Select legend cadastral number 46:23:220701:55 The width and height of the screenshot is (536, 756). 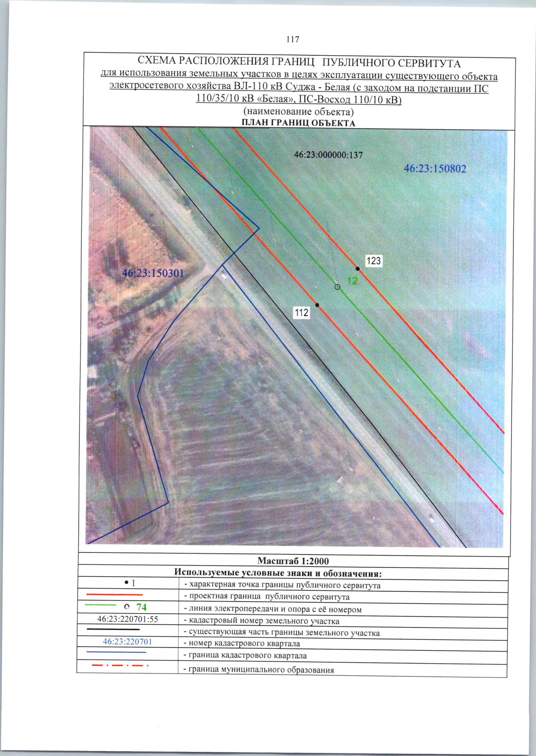pyautogui.click(x=128, y=619)
